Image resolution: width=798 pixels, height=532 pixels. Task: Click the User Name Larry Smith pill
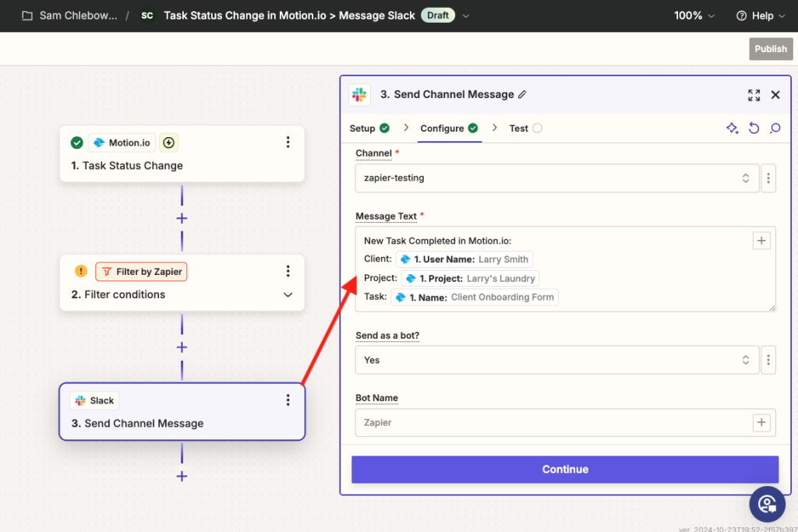pos(464,259)
